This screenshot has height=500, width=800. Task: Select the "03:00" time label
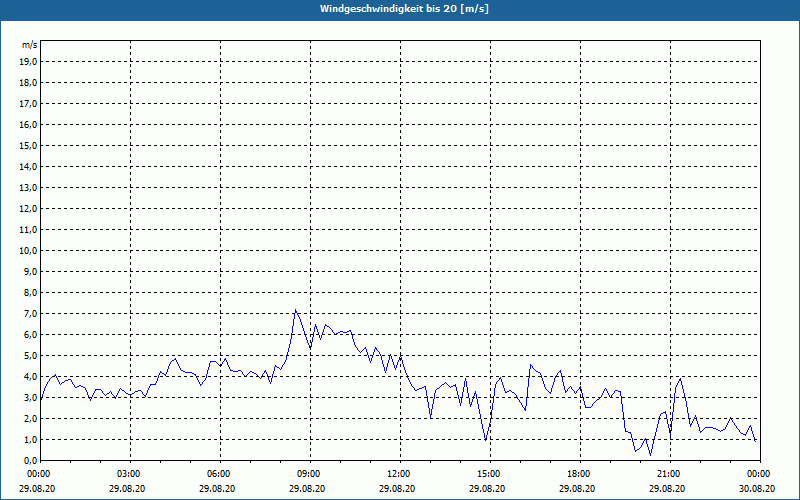click(131, 474)
